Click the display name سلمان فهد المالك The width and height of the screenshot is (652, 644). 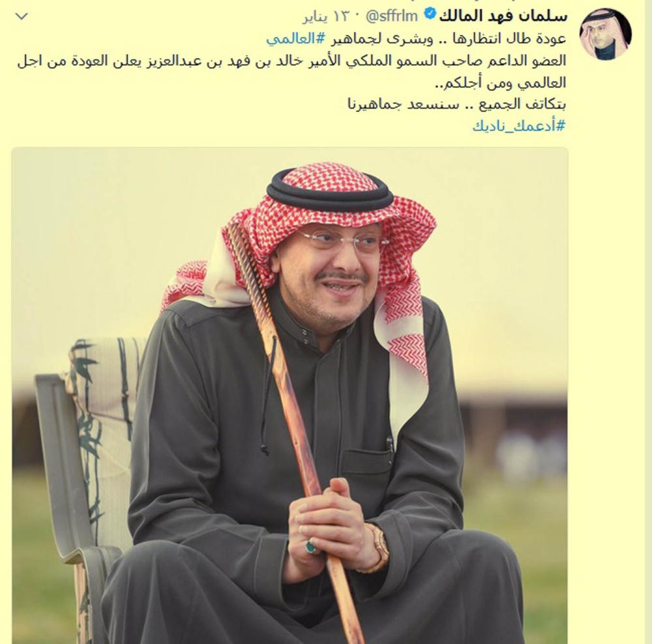(503, 16)
